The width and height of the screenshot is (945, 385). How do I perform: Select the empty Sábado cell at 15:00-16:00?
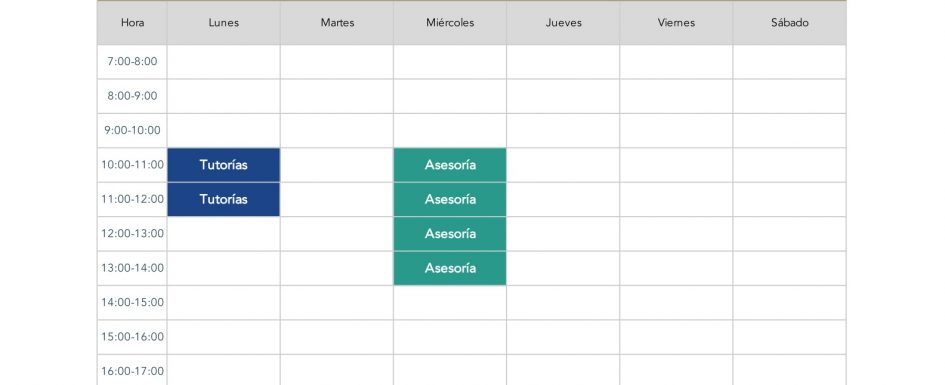pyautogui.click(x=790, y=337)
